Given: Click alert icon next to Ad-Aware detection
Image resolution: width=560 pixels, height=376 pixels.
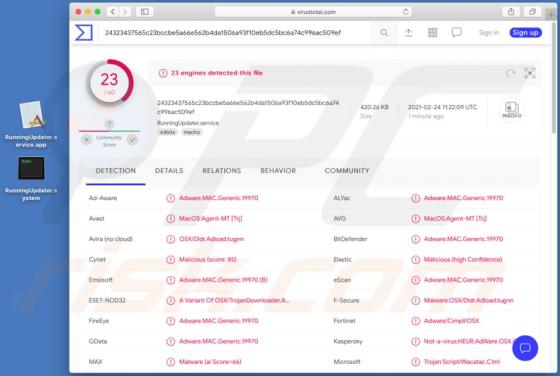Looking at the screenshot, I should point(171,198).
